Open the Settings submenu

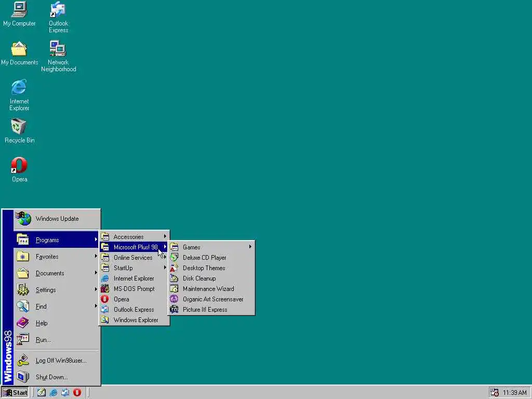[57, 290]
